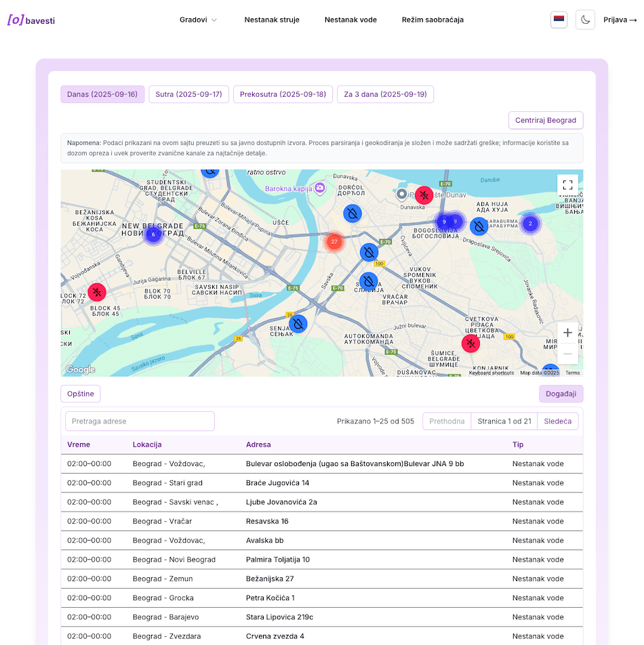This screenshot has width=644, height=645.
Task: Switch list view to Opštine
Action: tap(81, 394)
